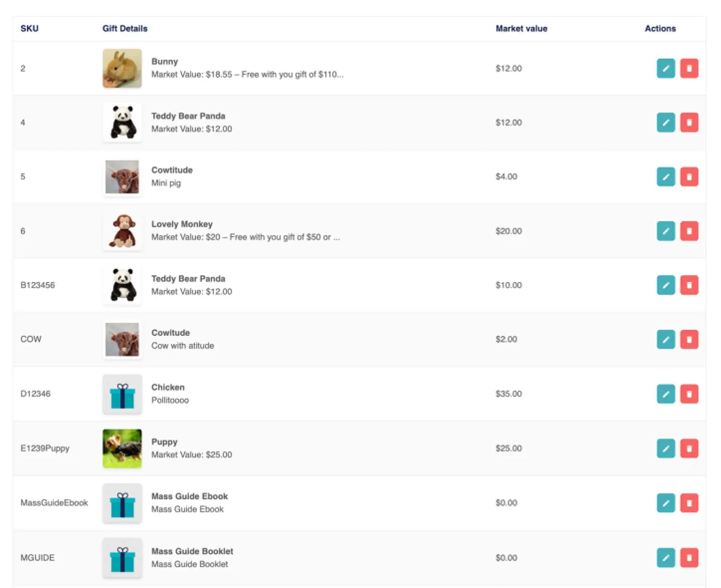
Task: Edit the Mass Guide Ebook gift
Action: tap(665, 503)
